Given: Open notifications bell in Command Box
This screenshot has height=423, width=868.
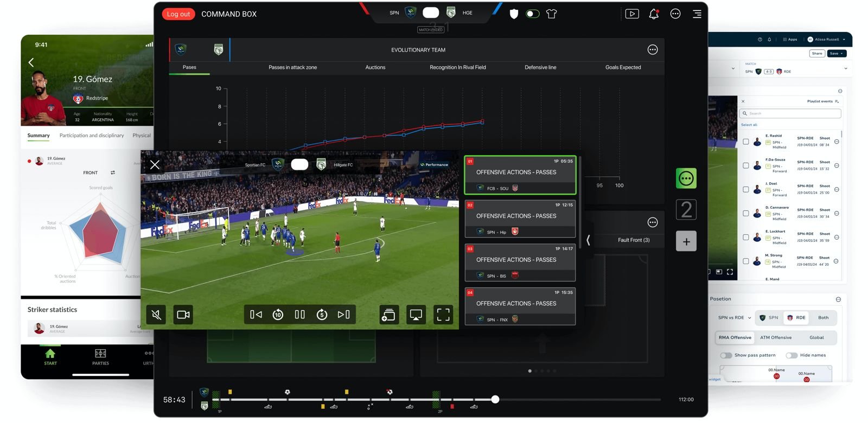Looking at the screenshot, I should pos(654,14).
